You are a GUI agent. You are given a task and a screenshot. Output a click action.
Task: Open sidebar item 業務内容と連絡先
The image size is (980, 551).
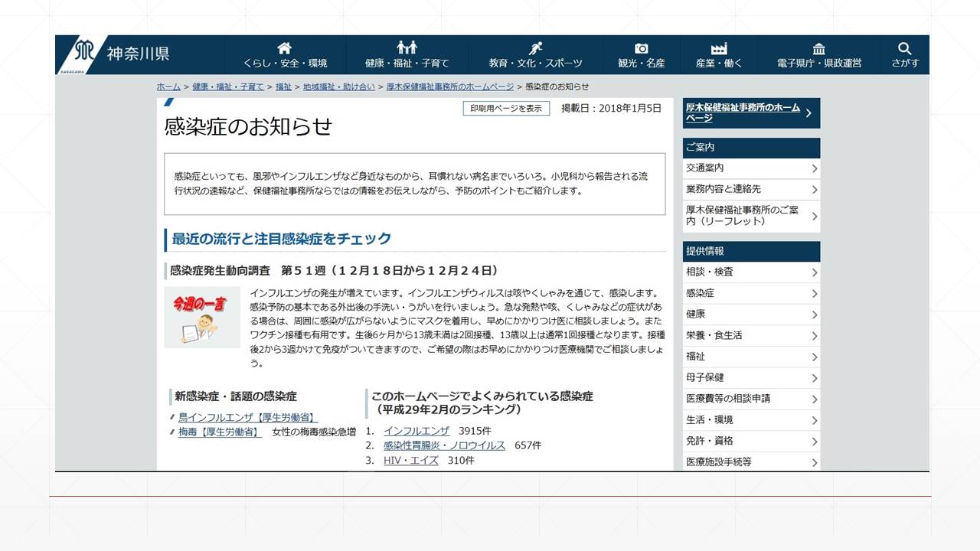(x=751, y=189)
